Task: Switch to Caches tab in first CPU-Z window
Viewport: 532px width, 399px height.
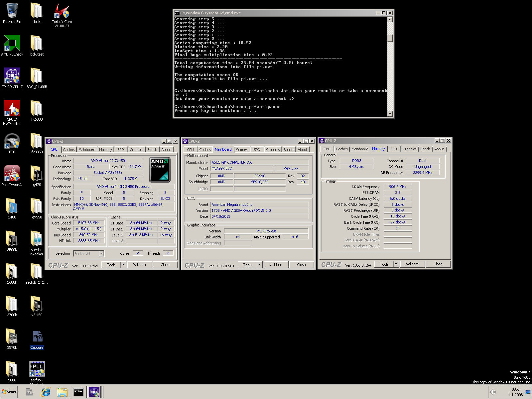Action: [x=69, y=150]
